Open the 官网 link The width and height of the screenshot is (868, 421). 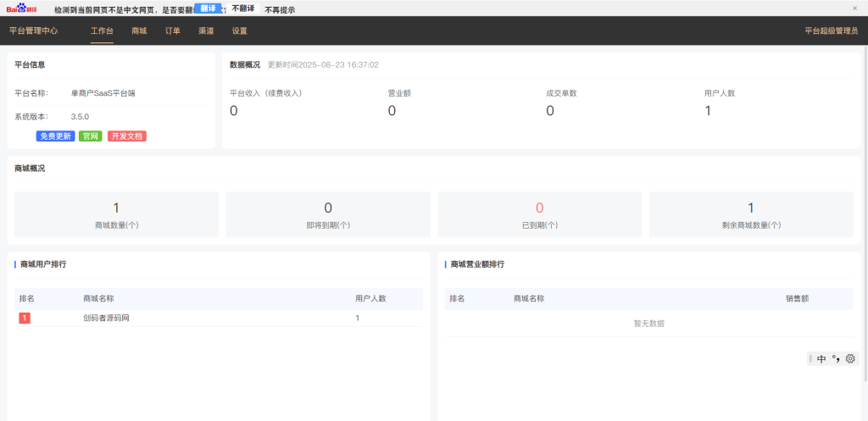pyautogui.click(x=90, y=136)
